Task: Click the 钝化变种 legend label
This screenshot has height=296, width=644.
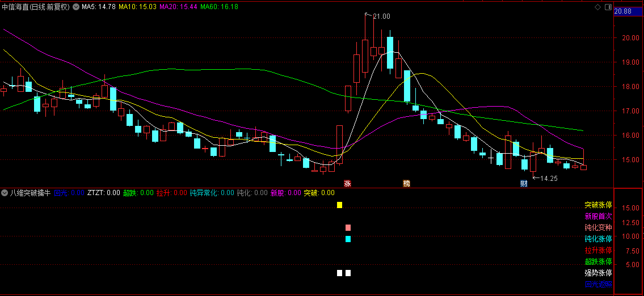Action: point(599,227)
